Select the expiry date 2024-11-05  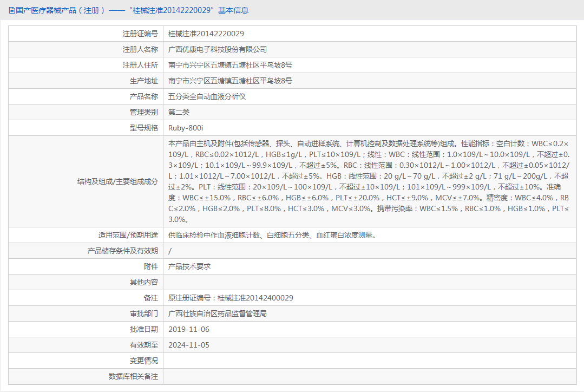pos(189,345)
